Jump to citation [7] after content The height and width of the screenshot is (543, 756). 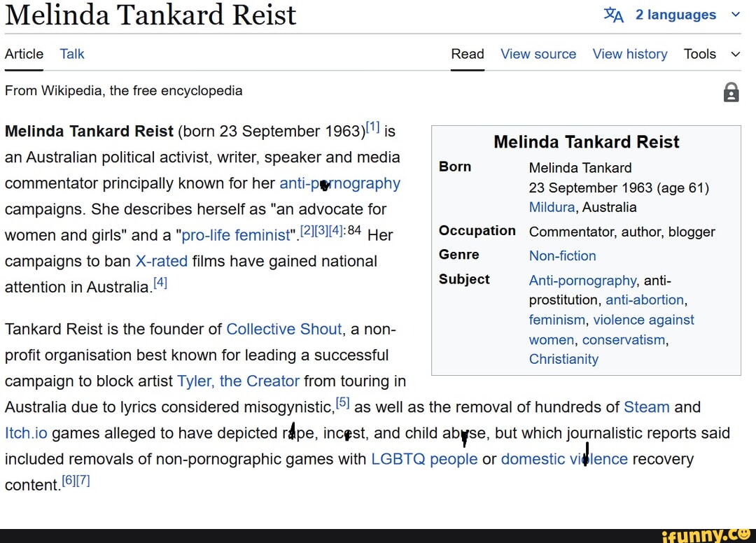coord(83,481)
